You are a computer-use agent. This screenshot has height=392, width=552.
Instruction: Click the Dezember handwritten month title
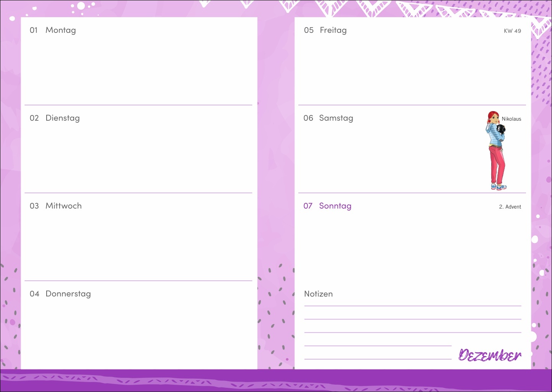point(490,355)
